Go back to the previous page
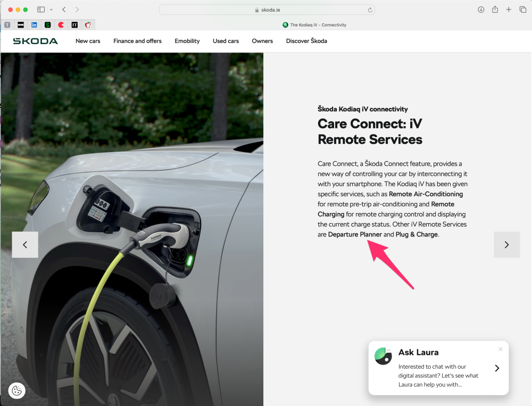Image resolution: width=532 pixels, height=406 pixels. coord(64,10)
